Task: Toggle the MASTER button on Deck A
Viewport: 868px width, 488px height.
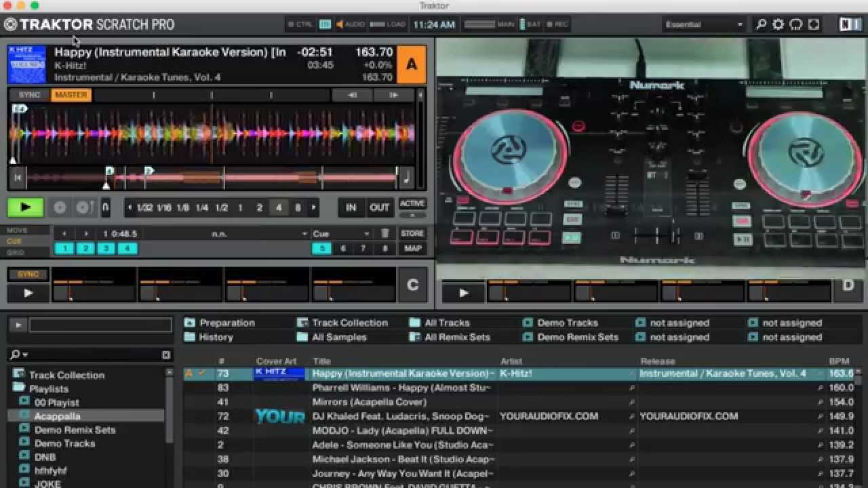Action: 71,95
